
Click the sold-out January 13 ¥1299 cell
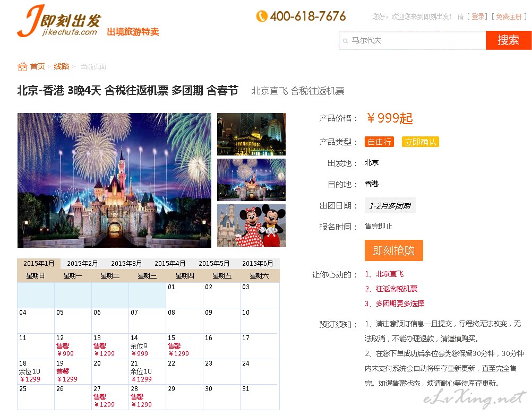coord(110,346)
